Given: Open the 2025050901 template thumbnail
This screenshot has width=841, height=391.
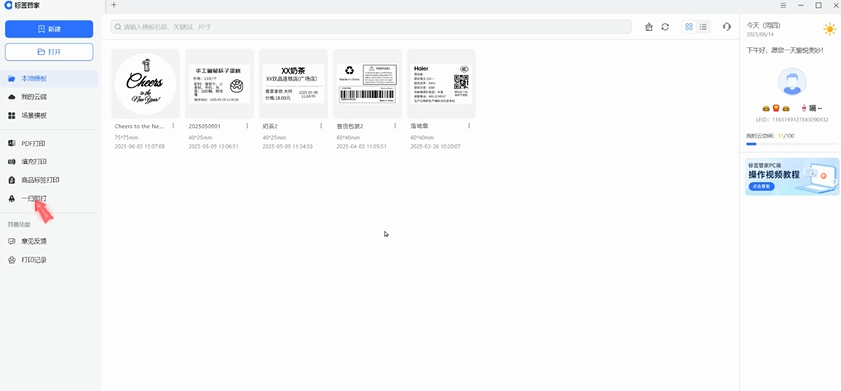Looking at the screenshot, I should tap(219, 84).
